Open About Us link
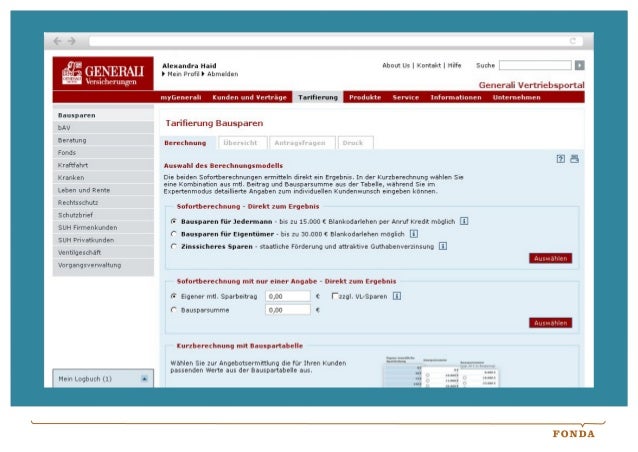This screenshot has height=452, width=638. point(396,65)
